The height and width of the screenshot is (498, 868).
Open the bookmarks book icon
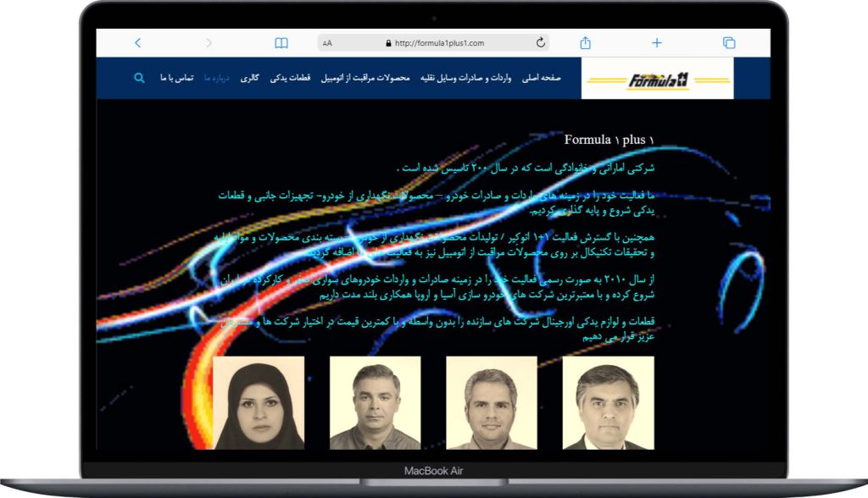pos(281,43)
